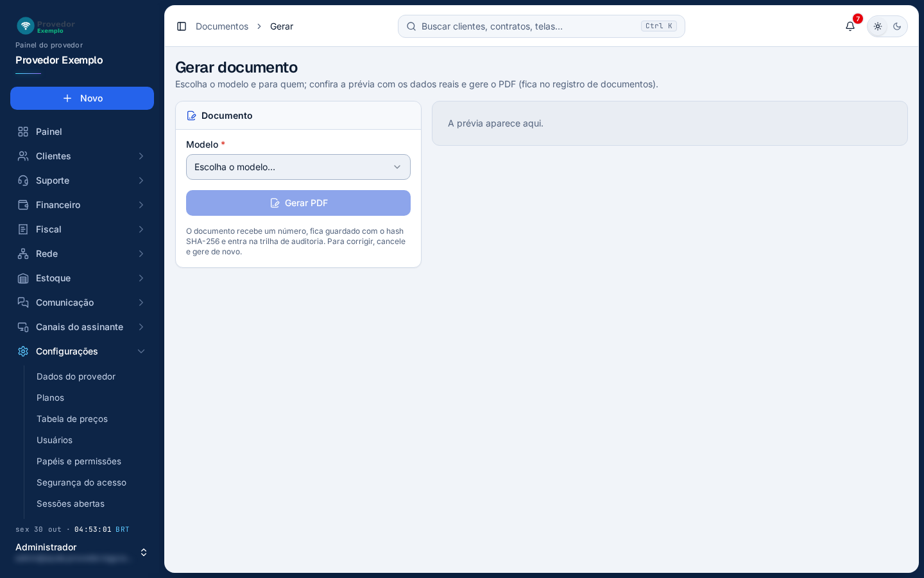Click the Provedor Exemplo wifi logo
The height and width of the screenshot is (578, 924).
click(x=26, y=26)
